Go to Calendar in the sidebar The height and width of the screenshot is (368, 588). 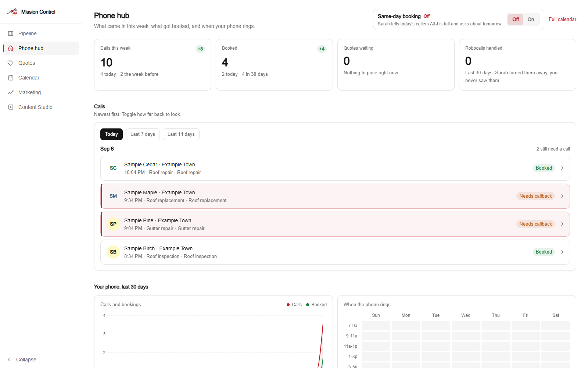41,78
